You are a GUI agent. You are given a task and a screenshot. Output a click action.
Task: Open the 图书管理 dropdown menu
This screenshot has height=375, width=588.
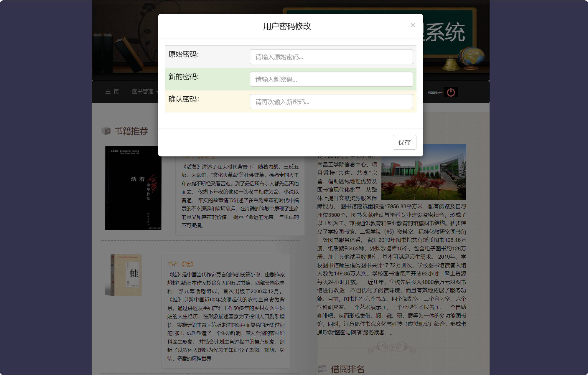coord(143,92)
